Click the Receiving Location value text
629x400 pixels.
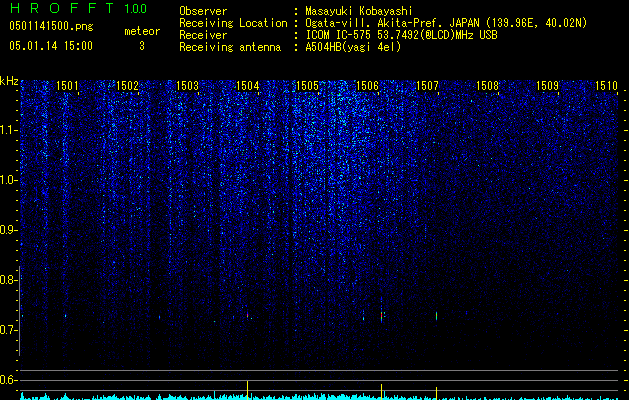coord(446,23)
